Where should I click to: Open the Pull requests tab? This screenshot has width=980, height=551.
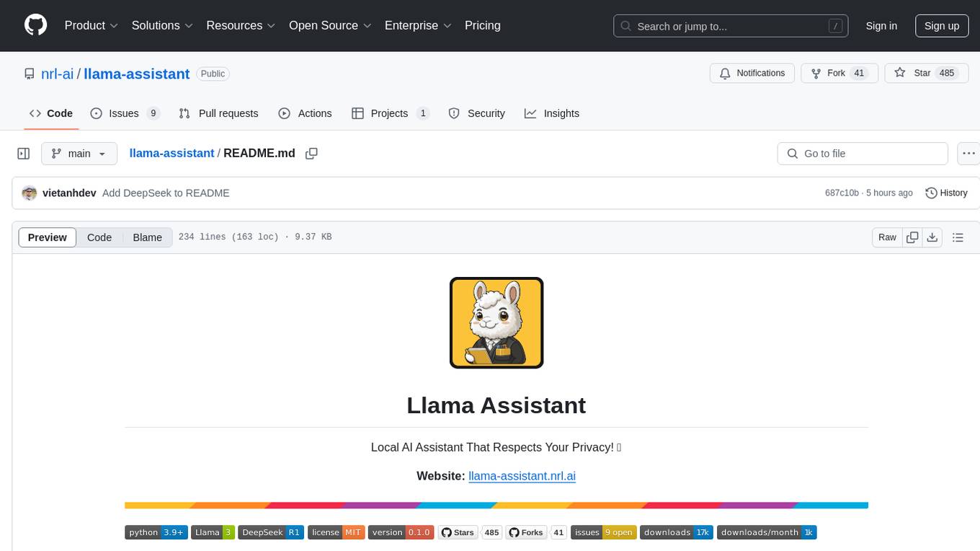pos(218,113)
